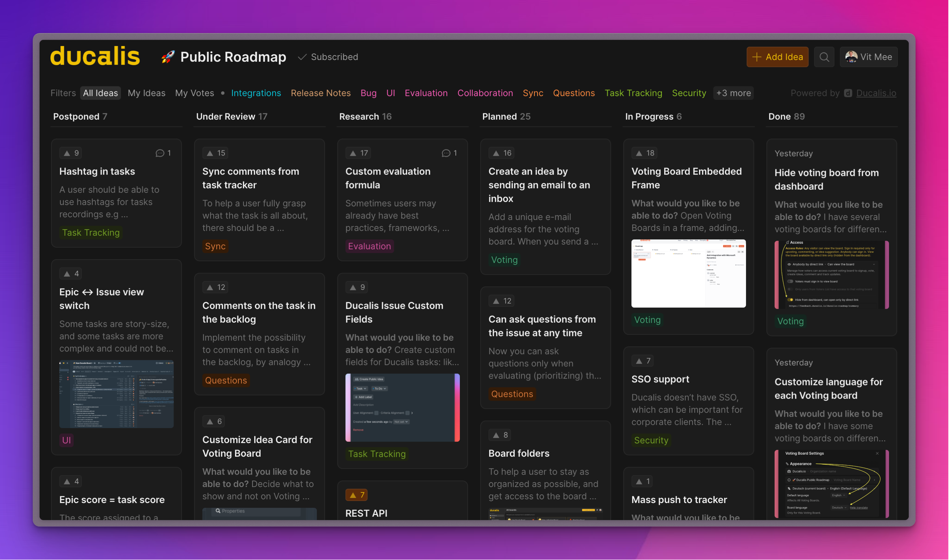Open the Filters dropdown
The image size is (949, 560).
[63, 93]
